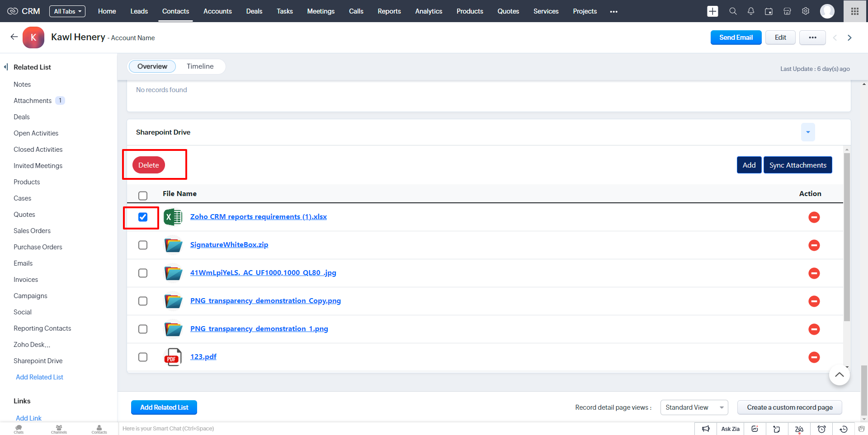Screen dimensions: 868x435
Task: Open the All Tabs dropdown
Action: (67, 11)
